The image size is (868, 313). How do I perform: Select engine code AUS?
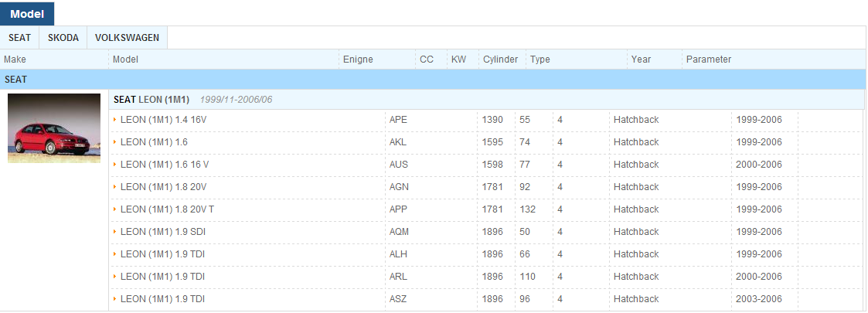coord(399,165)
